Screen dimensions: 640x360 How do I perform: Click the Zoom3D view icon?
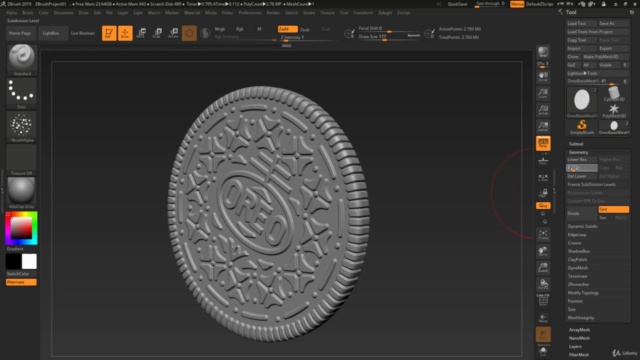pos(543,268)
